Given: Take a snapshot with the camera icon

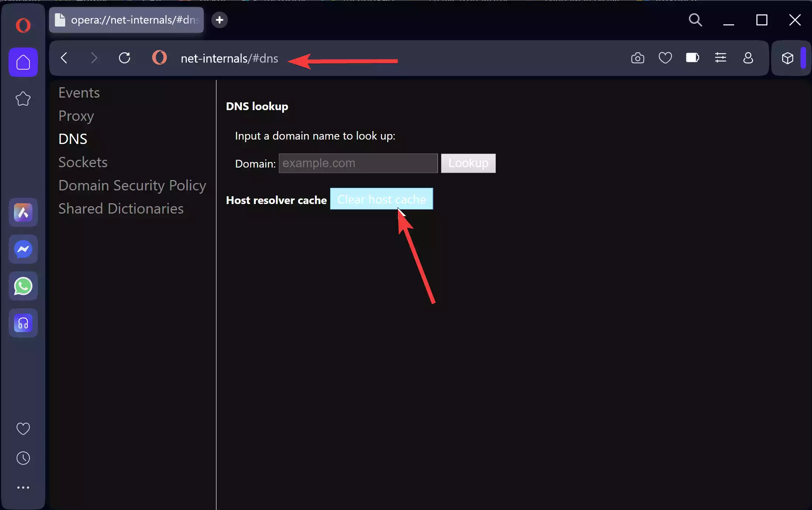Looking at the screenshot, I should [638, 58].
